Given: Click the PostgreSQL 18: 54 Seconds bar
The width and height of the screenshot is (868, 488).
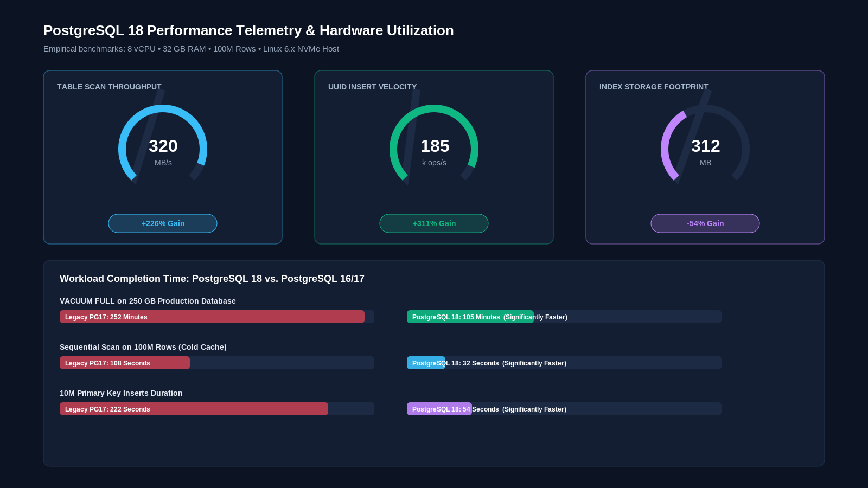Looking at the screenshot, I should point(439,409).
